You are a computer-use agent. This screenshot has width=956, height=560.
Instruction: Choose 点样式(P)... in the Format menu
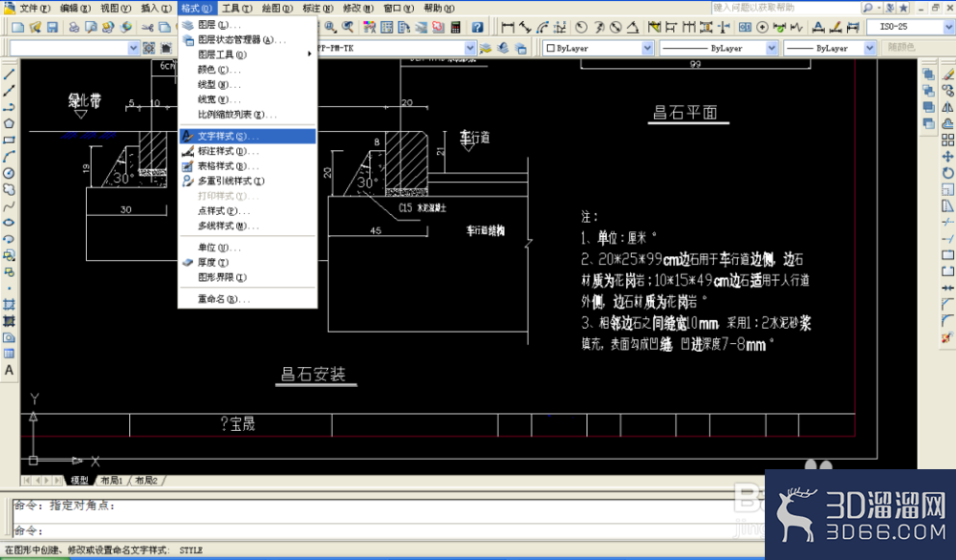pyautogui.click(x=249, y=211)
